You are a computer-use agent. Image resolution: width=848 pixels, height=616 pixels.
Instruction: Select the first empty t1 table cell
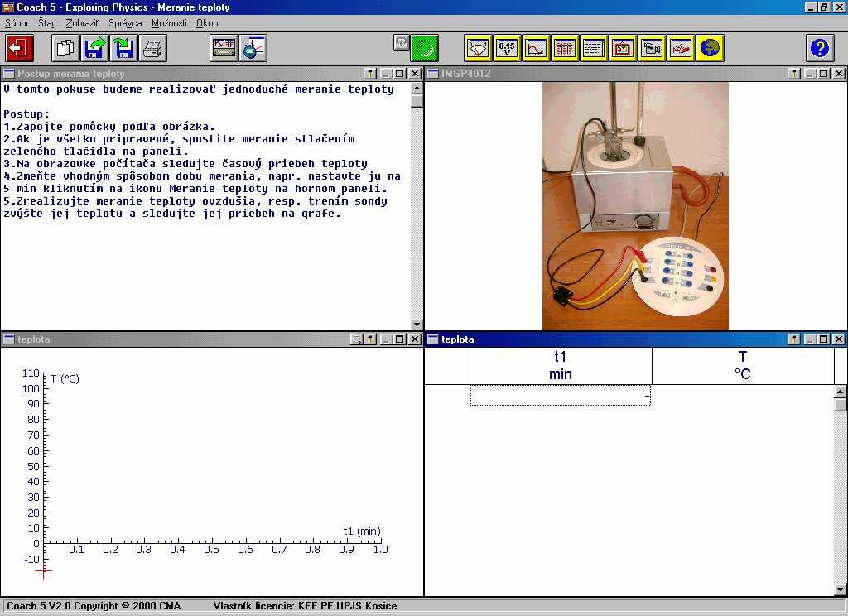click(x=561, y=395)
